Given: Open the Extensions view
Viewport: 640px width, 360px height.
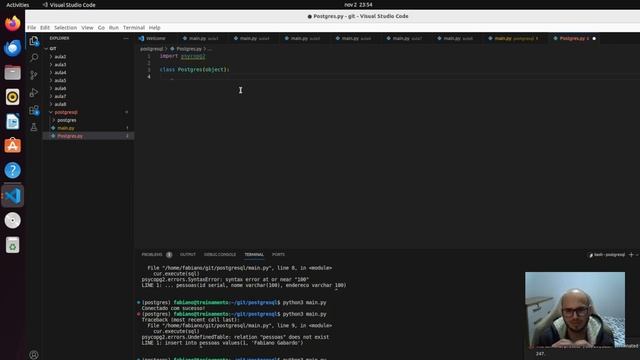Looking at the screenshot, I should [x=34, y=110].
